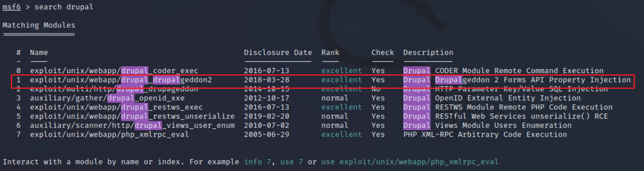Select module name auxiliary/scanner/http/drupal_views_user_enum
This screenshot has width=644, height=171.
pos(132,125)
